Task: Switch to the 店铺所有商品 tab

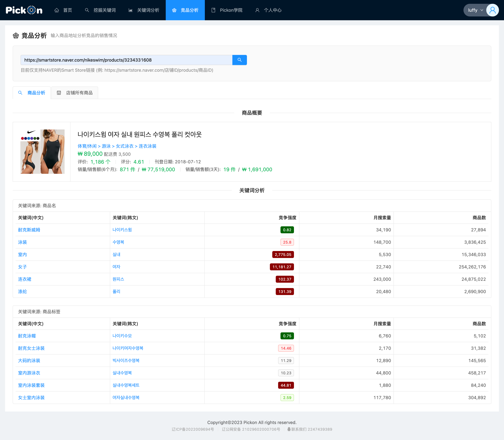Action: (x=75, y=93)
